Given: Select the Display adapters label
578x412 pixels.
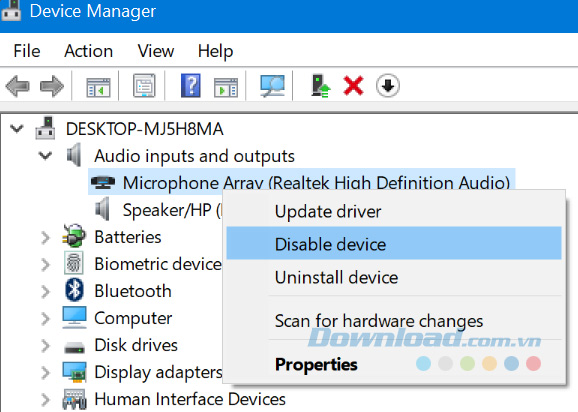Looking at the screenshot, I should [158, 373].
